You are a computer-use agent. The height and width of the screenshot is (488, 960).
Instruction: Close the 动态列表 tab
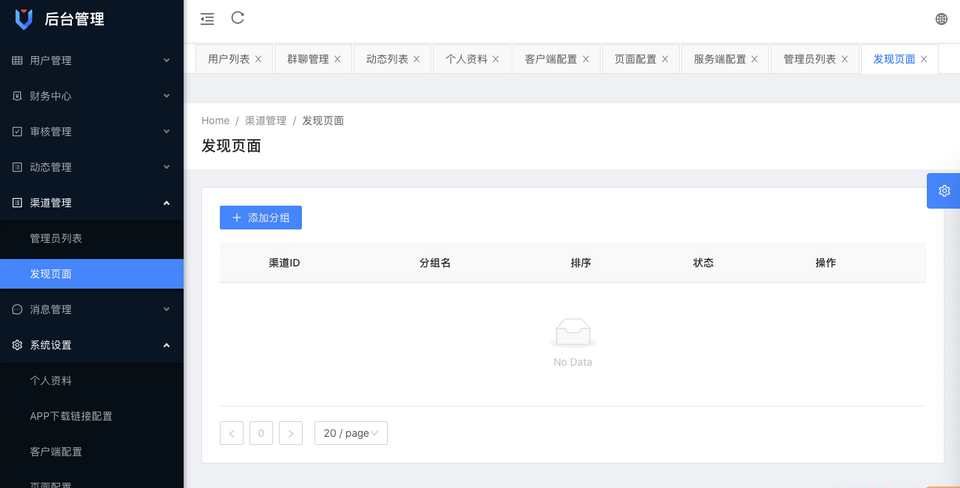coord(416,59)
